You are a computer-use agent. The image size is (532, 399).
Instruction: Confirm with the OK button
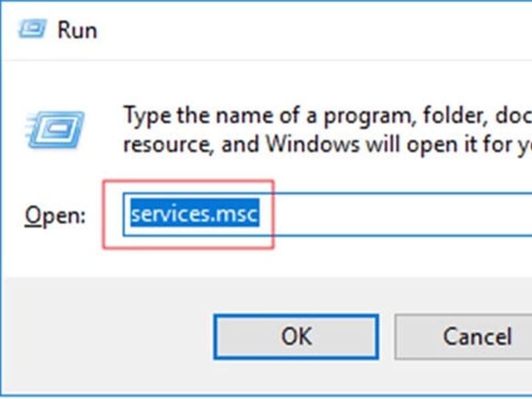click(x=296, y=336)
